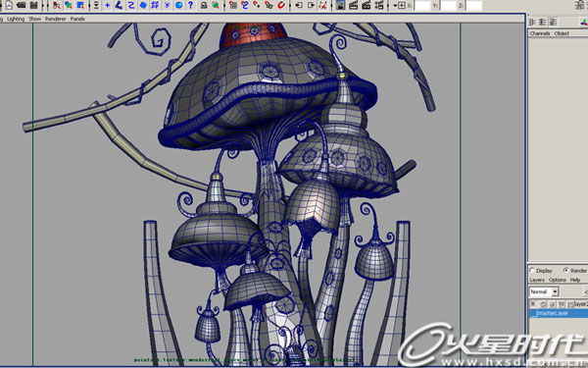Open the Renderer viewport menu
The width and height of the screenshot is (588, 368).
[56, 19]
